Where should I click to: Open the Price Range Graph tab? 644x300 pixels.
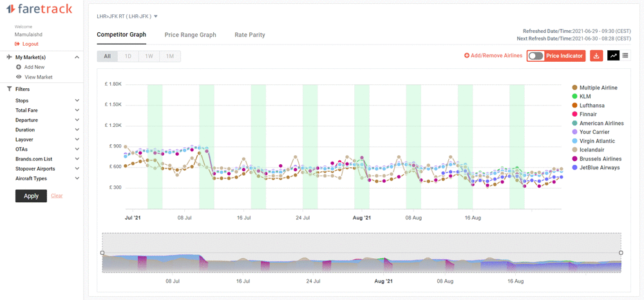coord(190,35)
